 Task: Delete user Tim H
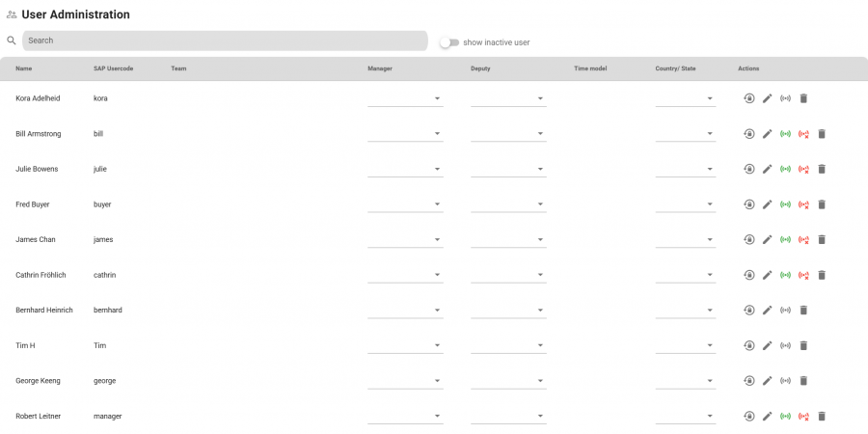pos(803,345)
